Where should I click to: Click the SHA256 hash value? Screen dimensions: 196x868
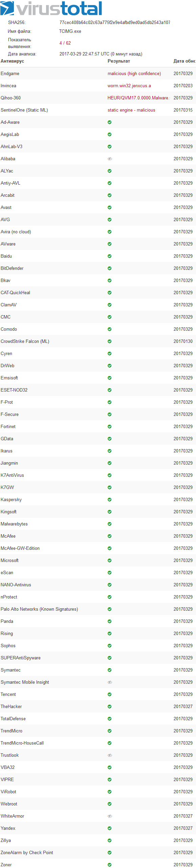click(x=115, y=23)
